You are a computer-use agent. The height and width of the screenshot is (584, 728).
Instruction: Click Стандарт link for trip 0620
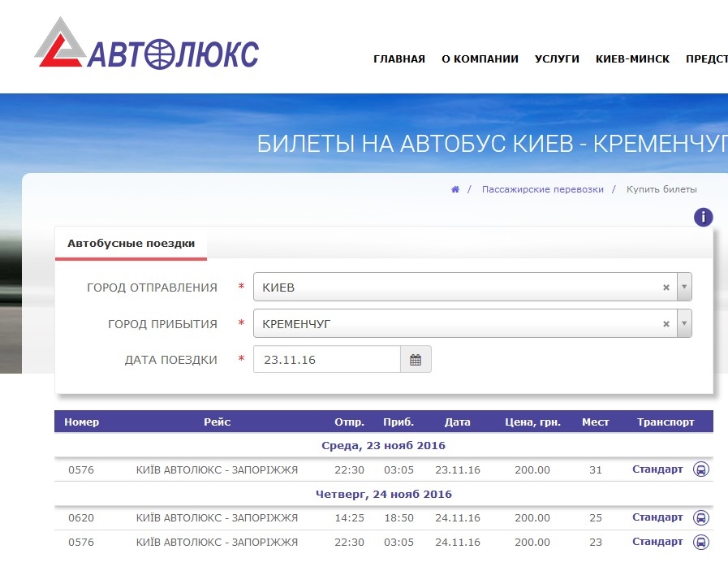[657, 517]
